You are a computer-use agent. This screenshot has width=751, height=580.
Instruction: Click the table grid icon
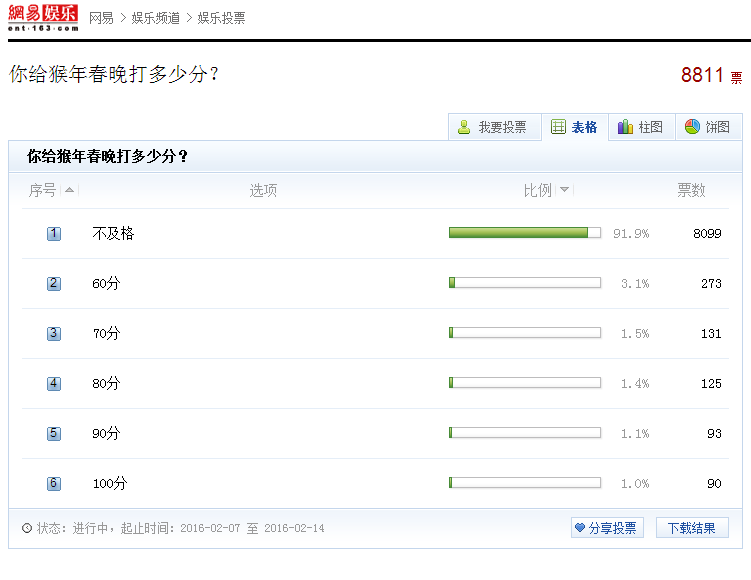pos(559,127)
